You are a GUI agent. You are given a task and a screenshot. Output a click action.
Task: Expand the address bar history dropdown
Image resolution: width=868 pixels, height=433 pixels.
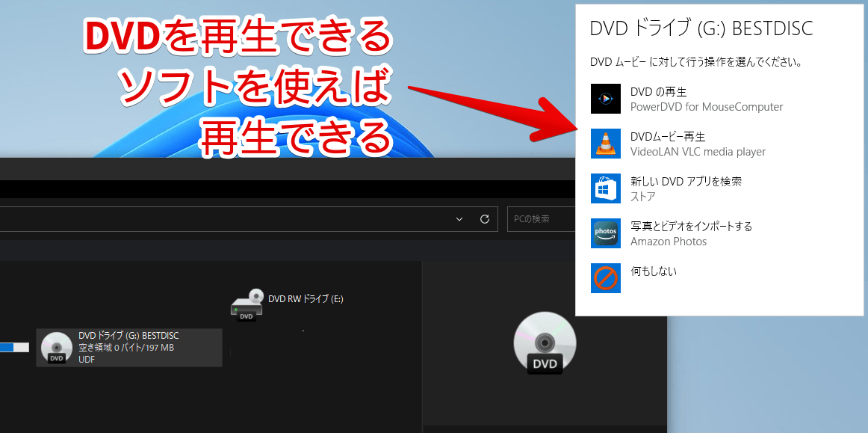459,219
